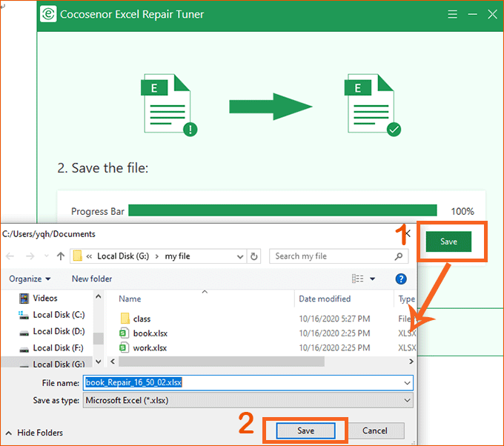Click the class folder icon
This screenshot has width=504, height=446.
click(125, 319)
